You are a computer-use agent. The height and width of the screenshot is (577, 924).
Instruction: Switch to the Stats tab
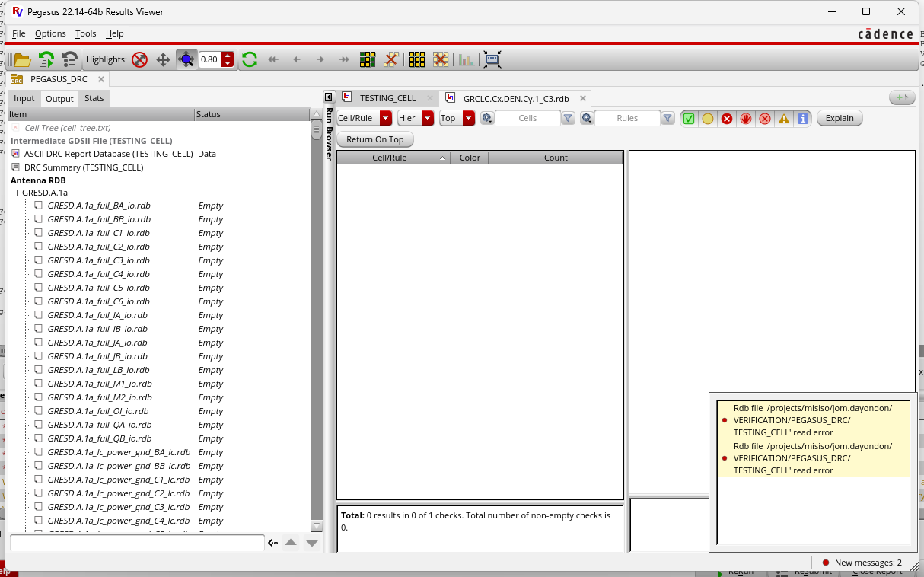click(94, 98)
